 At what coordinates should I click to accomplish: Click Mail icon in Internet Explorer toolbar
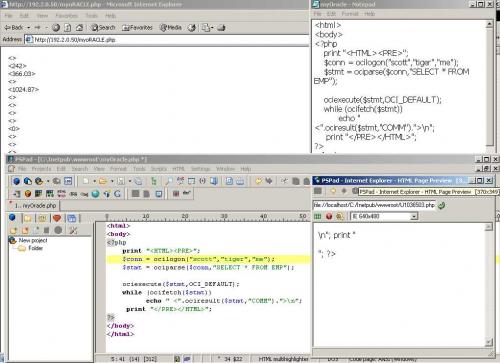tap(206, 28)
